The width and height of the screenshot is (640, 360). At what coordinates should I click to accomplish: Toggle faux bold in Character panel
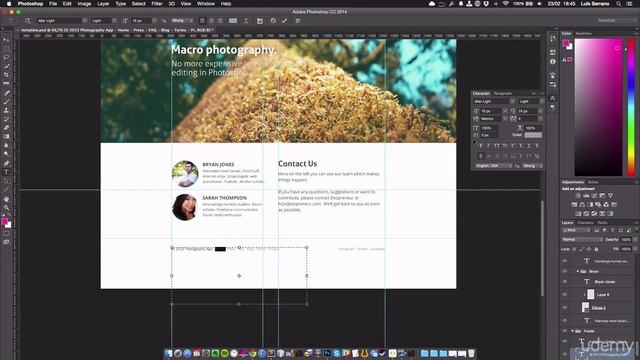pyautogui.click(x=480, y=146)
